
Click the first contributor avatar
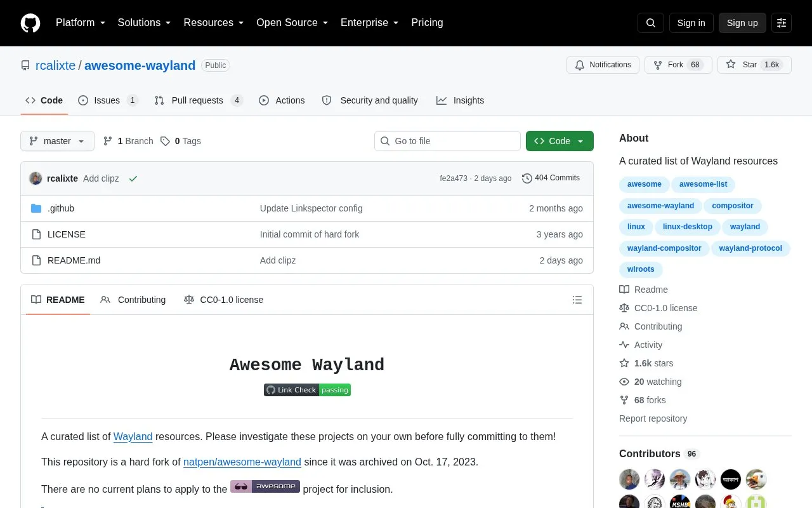(x=629, y=479)
